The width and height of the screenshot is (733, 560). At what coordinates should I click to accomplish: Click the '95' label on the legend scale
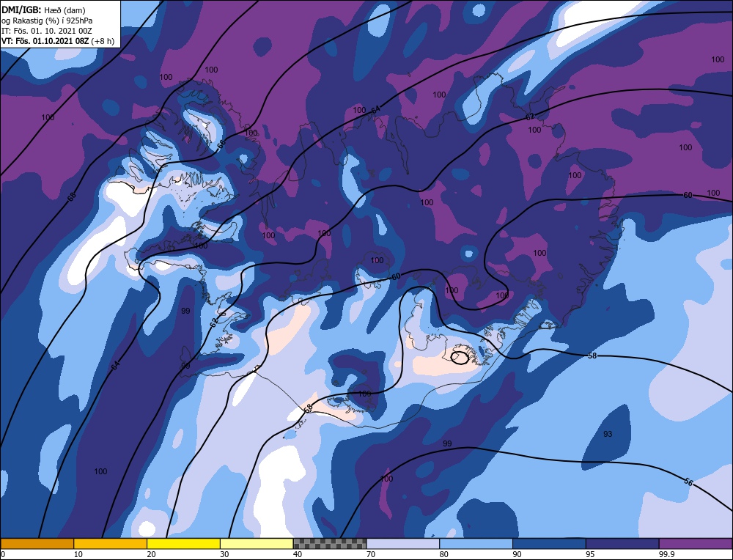[590, 554]
